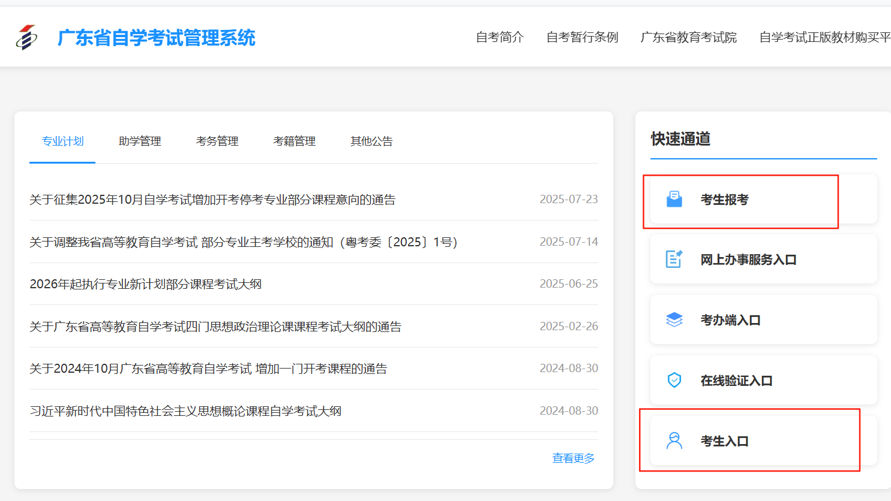Open notice 2024年10月 增加一门开考课程
891x501 pixels.
(x=209, y=369)
